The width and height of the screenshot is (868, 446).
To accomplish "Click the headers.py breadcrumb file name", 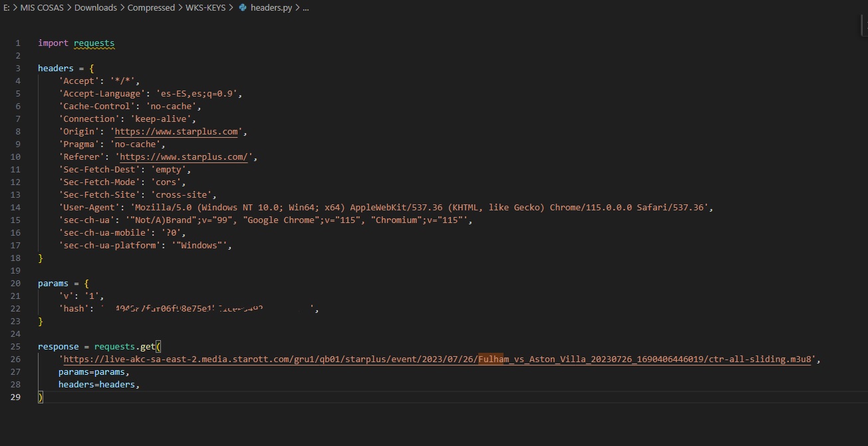I will click(271, 8).
